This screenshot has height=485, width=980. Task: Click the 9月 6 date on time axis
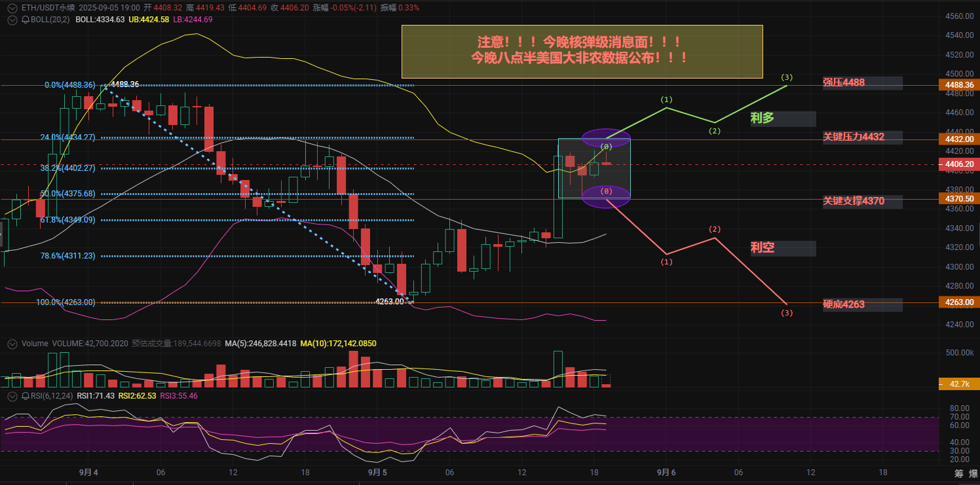pyautogui.click(x=667, y=473)
